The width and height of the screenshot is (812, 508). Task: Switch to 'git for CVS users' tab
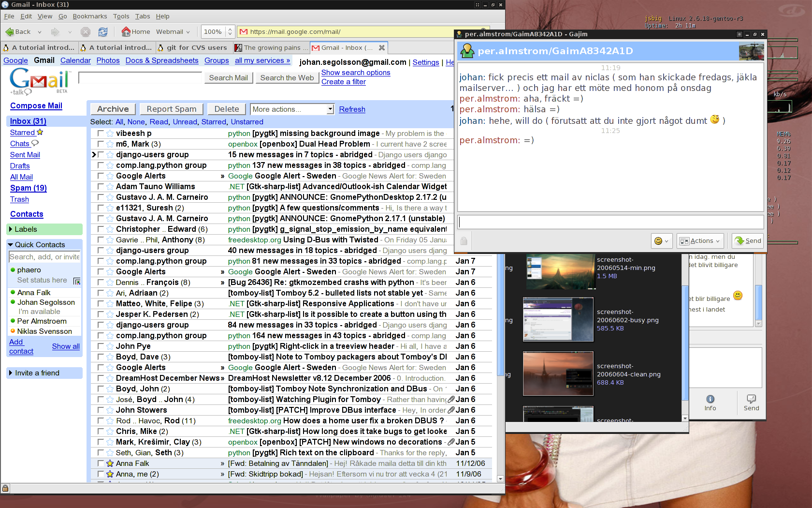193,47
